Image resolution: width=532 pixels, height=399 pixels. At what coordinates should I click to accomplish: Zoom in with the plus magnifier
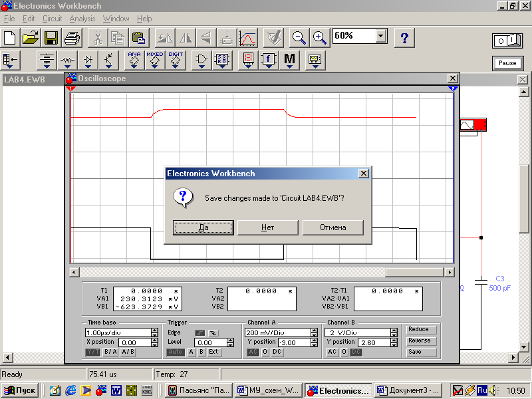click(x=320, y=38)
